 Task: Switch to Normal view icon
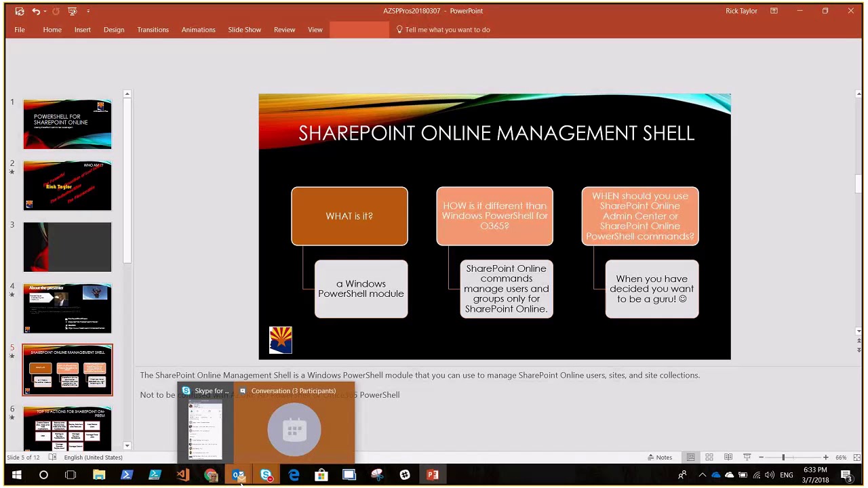tap(690, 457)
